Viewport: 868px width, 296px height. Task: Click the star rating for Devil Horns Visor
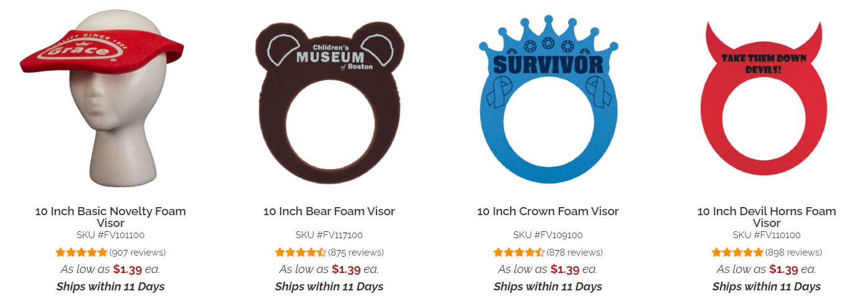pyautogui.click(x=737, y=252)
